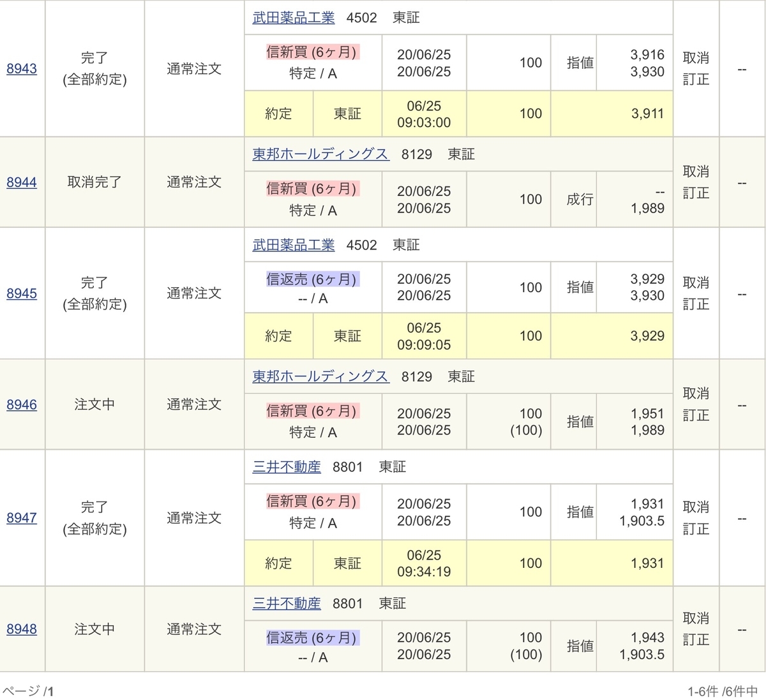Select executed price 1,931 in yellow row
Image resolution: width=766 pixels, height=700 pixels.
pyautogui.click(x=647, y=563)
